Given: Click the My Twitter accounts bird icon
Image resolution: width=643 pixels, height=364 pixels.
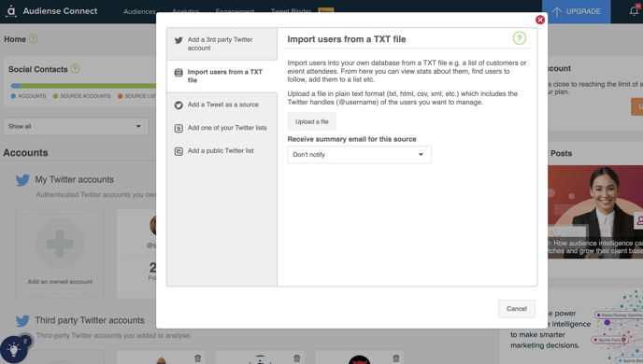Looking at the screenshot, I should [22, 180].
